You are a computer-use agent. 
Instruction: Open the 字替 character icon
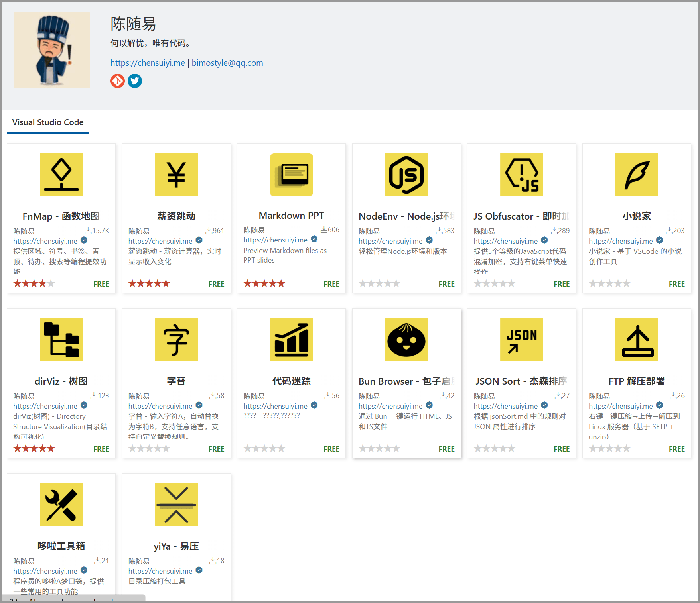pos(176,340)
